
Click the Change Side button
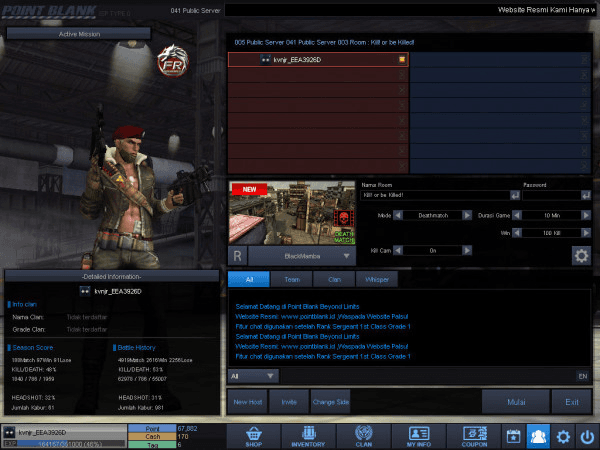coord(331,402)
